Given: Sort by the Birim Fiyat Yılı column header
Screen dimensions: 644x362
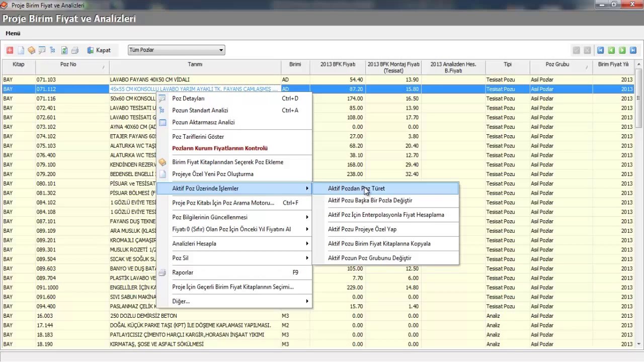Looking at the screenshot, I should (613, 67).
